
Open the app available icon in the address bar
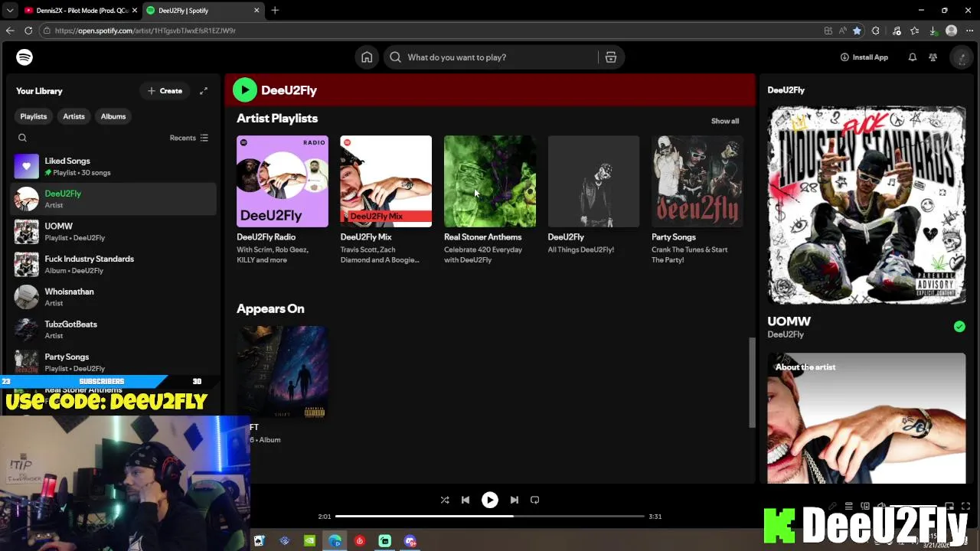[828, 31]
